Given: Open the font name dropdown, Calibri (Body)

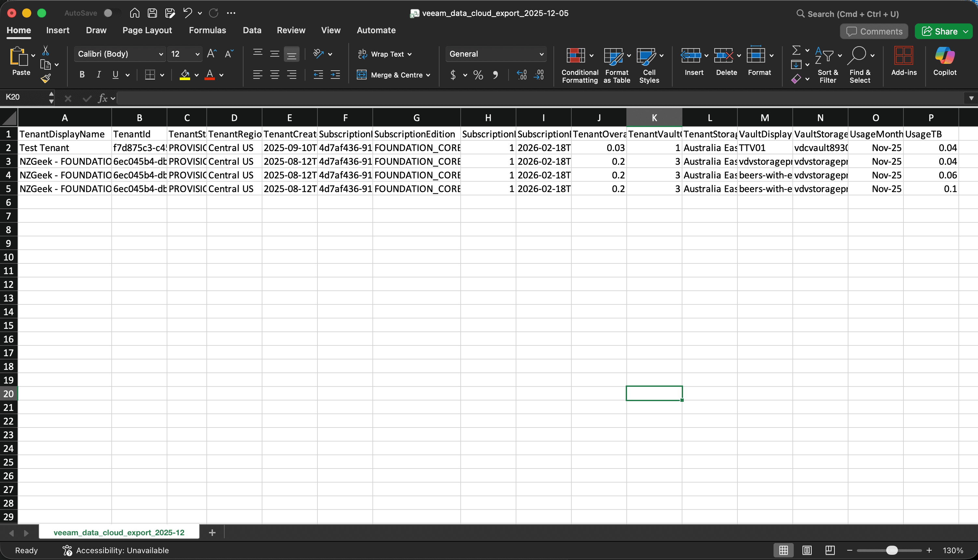Looking at the screenshot, I should tap(120, 54).
